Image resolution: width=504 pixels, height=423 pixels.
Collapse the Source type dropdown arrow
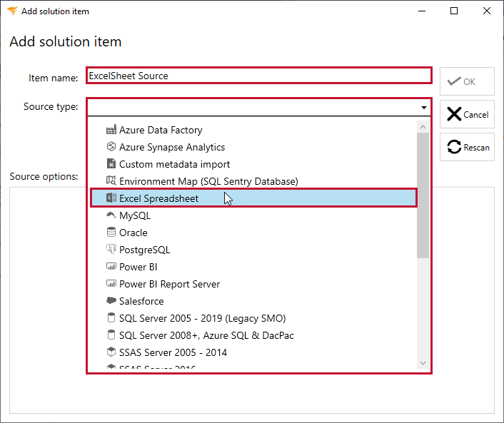click(x=423, y=107)
